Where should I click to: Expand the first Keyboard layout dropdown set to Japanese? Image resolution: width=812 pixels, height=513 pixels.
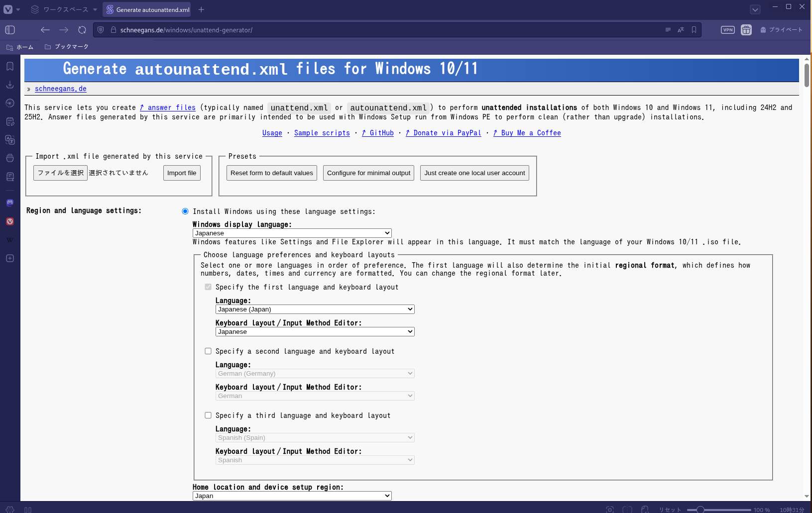(x=315, y=331)
